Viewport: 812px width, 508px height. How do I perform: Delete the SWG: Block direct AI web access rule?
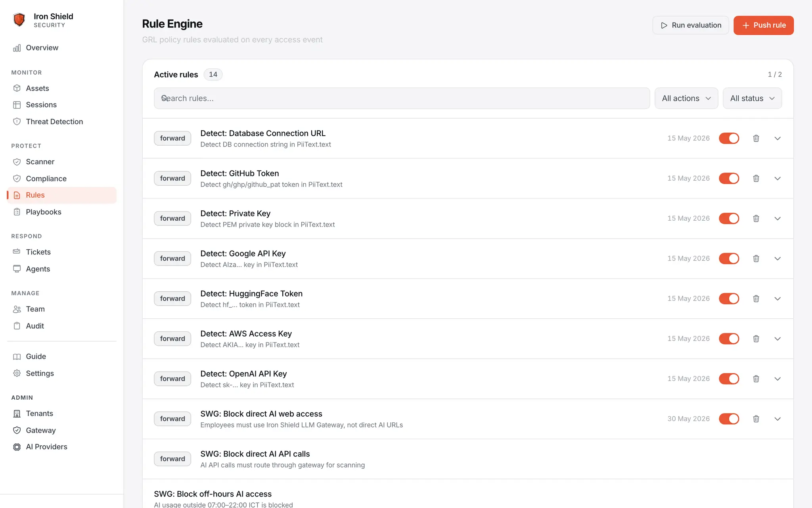pyautogui.click(x=756, y=419)
